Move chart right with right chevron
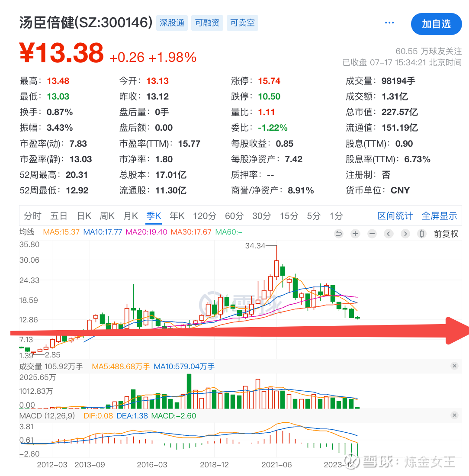 pos(405,234)
